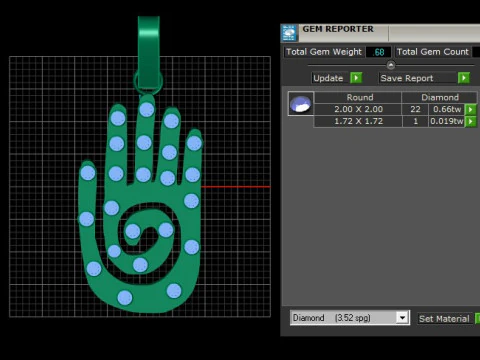Select the jump ring below the bail

click(x=148, y=82)
